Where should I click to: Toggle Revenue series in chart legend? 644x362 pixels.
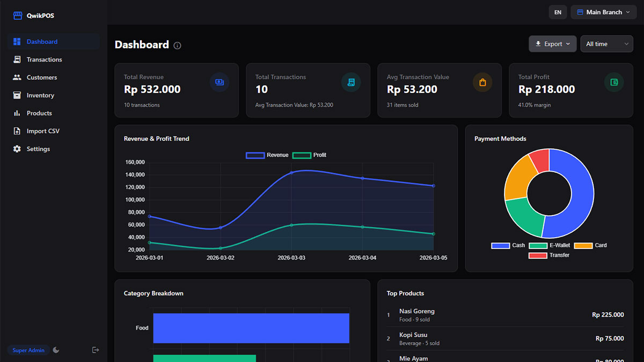[267, 155]
